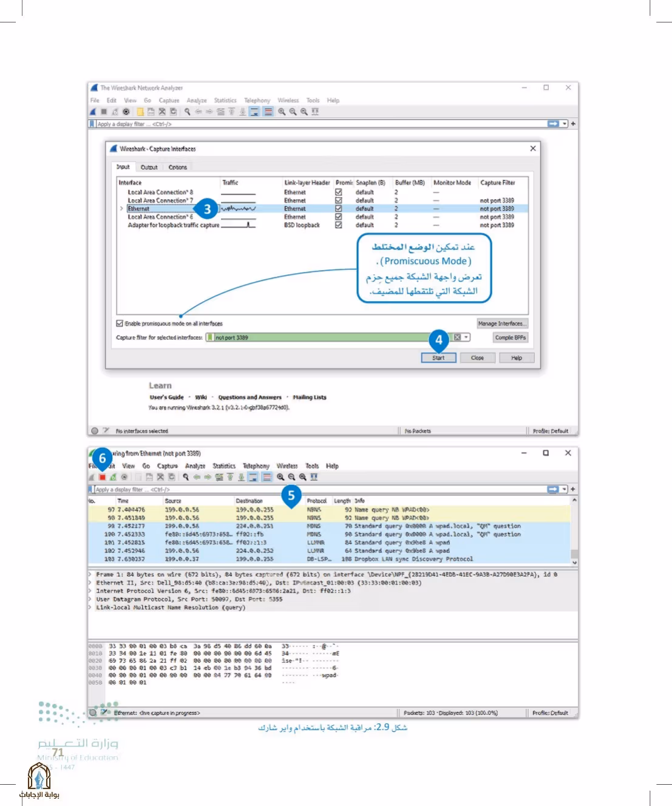
Task: Expand the Frame 1 details row
Action: point(90,574)
